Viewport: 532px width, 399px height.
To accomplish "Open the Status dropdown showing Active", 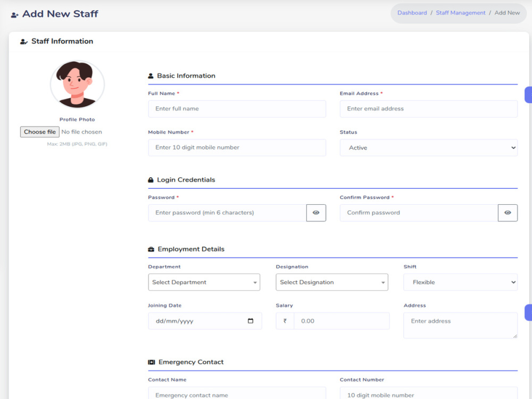I will point(428,147).
